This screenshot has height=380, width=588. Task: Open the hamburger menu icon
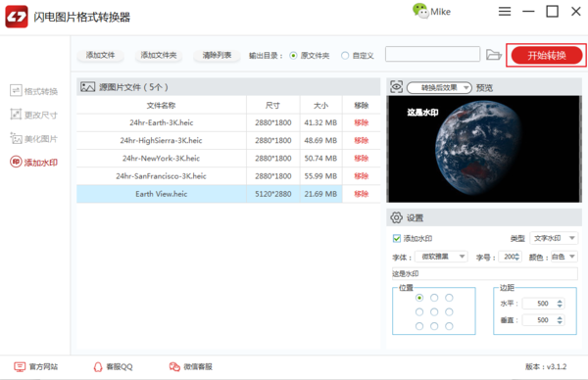click(505, 12)
